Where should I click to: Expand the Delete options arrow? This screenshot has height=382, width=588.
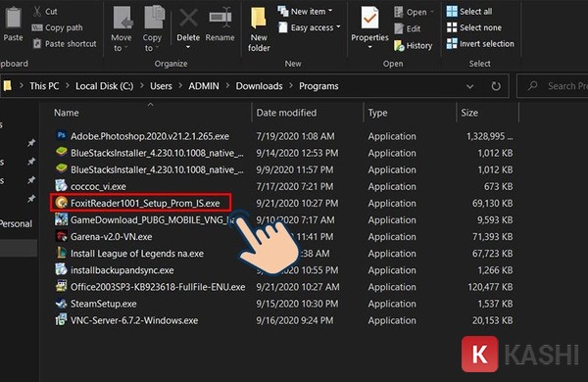tap(188, 47)
